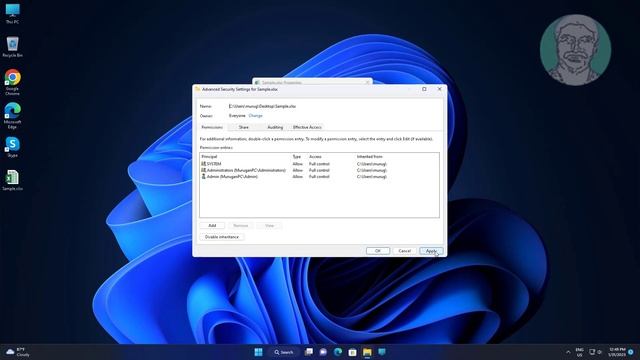Click OK in Advanced Security Settings
This screenshot has width=640, height=360.
(378, 251)
